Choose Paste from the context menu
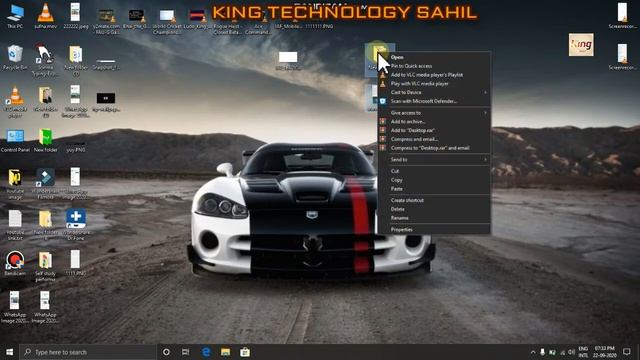 (434, 189)
